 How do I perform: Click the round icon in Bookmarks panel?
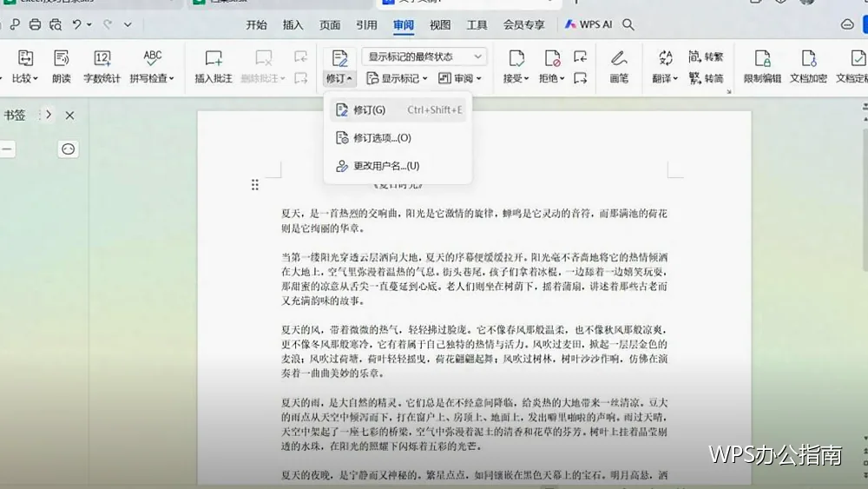point(68,149)
